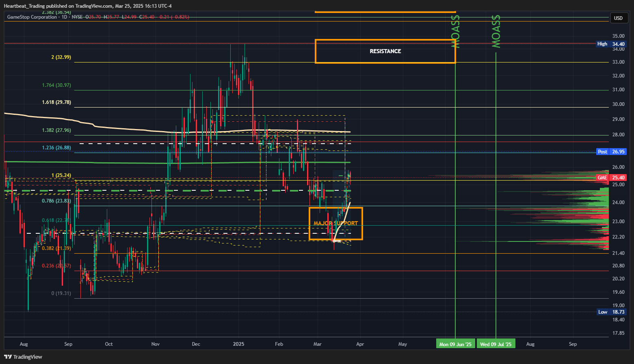Click the Apr label on time axis
This screenshot has height=364, width=634.
360,344
